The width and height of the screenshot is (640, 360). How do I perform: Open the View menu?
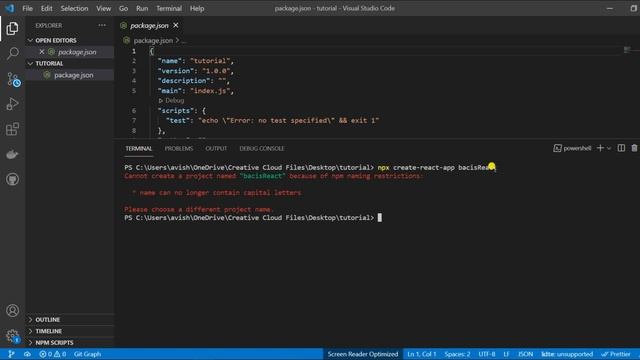click(x=103, y=8)
